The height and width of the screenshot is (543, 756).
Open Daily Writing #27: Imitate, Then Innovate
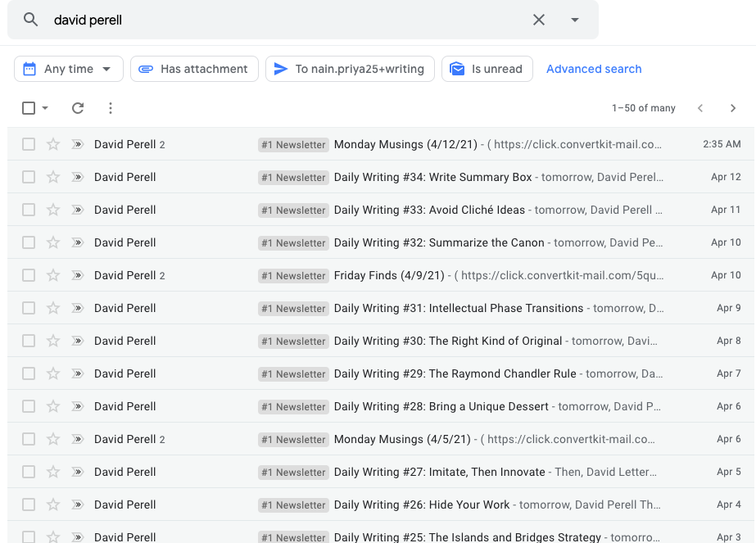(381, 472)
